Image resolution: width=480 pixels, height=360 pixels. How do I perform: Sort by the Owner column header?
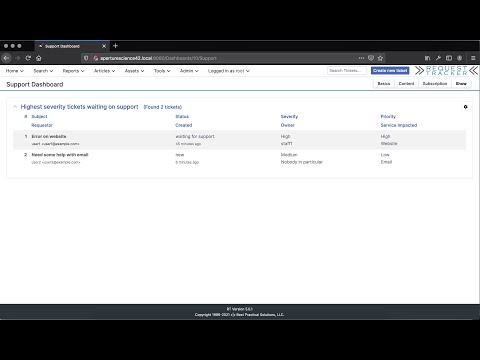pyautogui.click(x=288, y=125)
